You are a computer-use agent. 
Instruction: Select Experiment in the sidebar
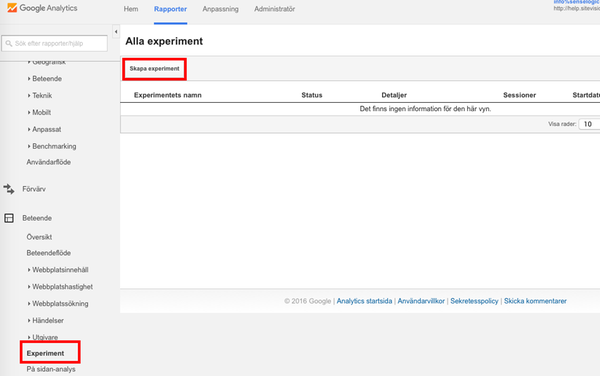click(46, 353)
